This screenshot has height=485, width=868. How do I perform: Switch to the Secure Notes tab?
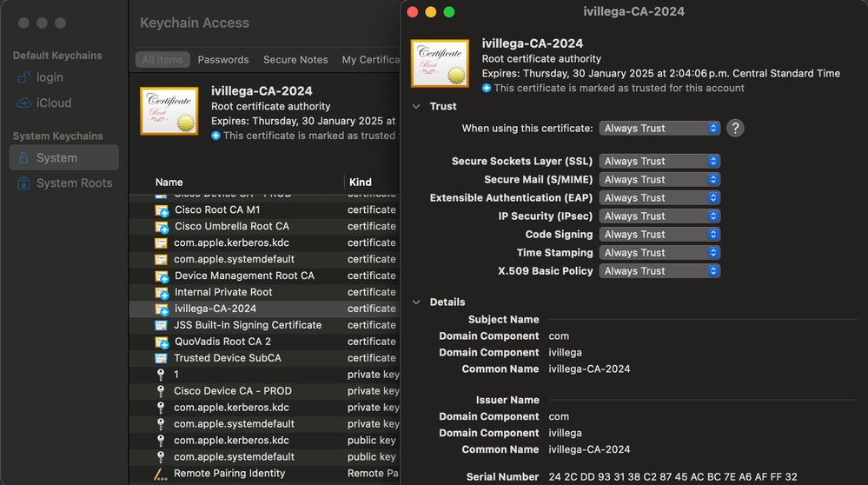coord(295,60)
